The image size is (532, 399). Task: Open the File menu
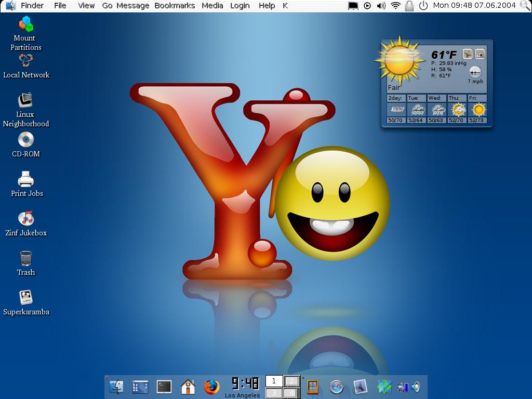point(60,6)
